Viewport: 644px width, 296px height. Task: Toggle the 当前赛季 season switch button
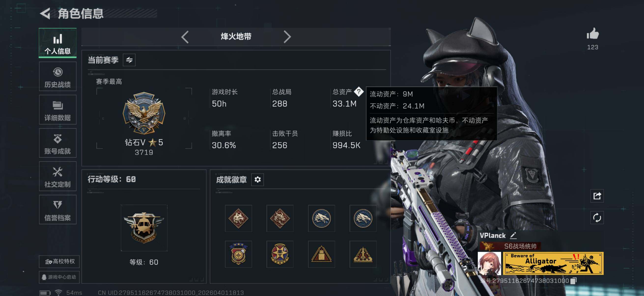pyautogui.click(x=129, y=60)
